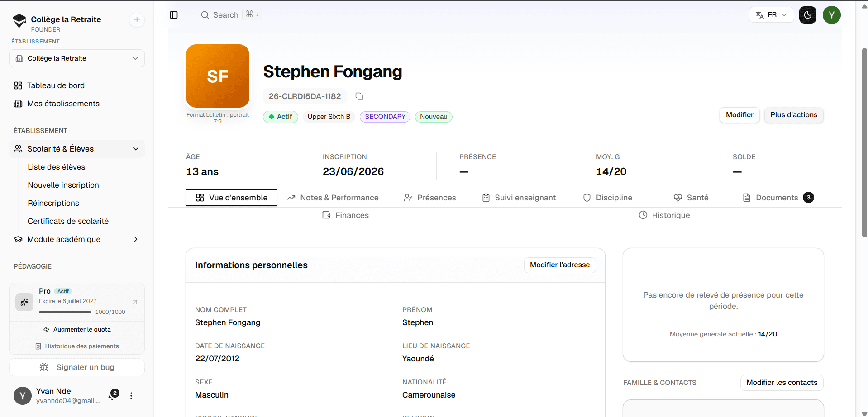
Task: Click the 1000/1000 quota progress bar
Action: [65, 312]
